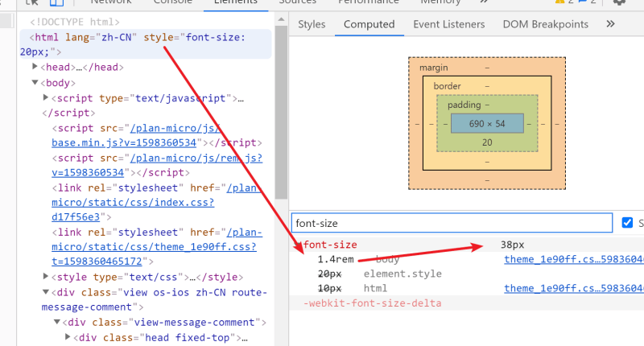Click the font-size filter input field
This screenshot has width=644, height=346.
tap(452, 223)
